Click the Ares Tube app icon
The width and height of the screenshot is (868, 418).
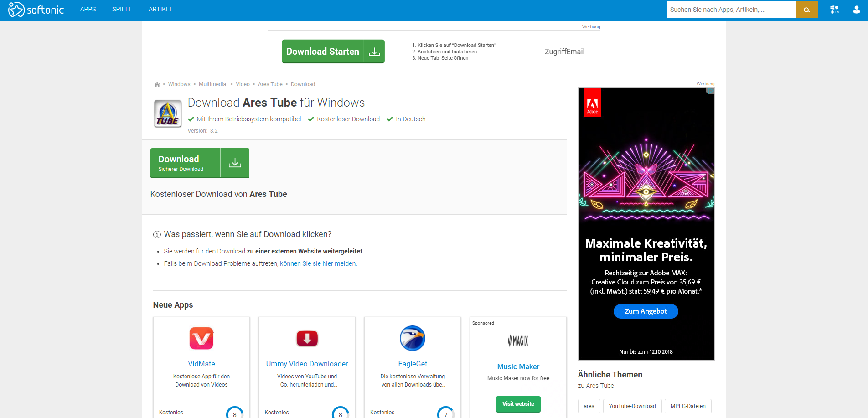coord(168,114)
